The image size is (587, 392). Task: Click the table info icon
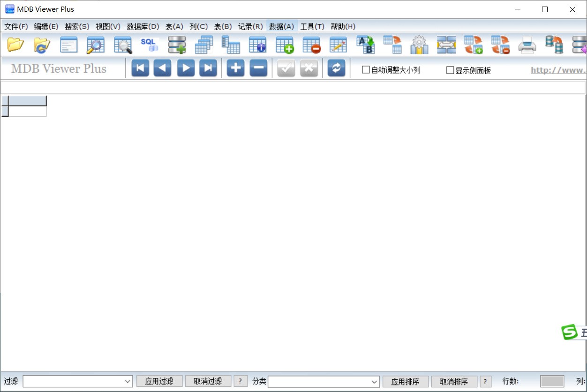257,45
